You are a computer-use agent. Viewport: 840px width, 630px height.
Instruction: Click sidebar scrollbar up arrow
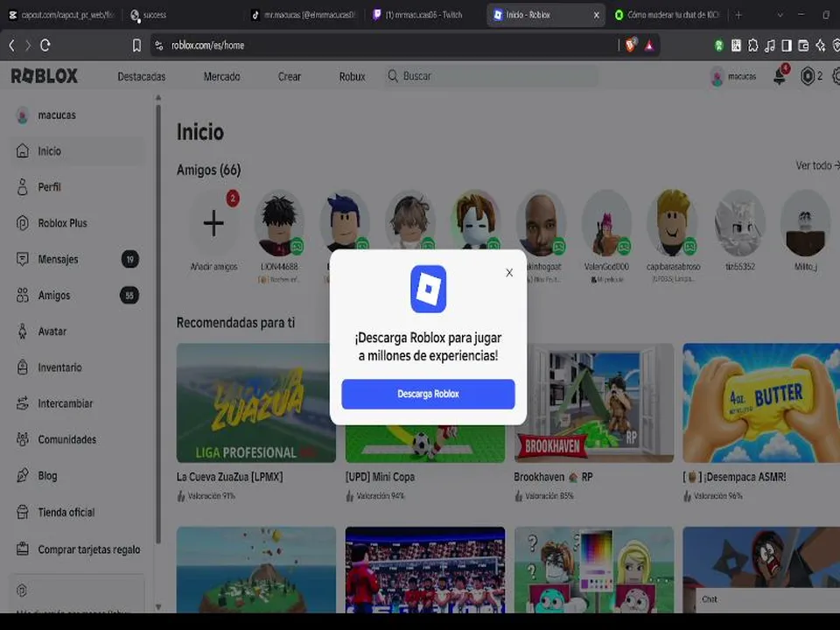pyautogui.click(x=158, y=97)
